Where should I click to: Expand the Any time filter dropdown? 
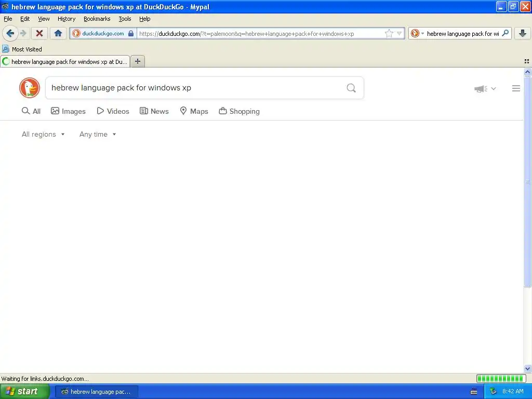(98, 135)
